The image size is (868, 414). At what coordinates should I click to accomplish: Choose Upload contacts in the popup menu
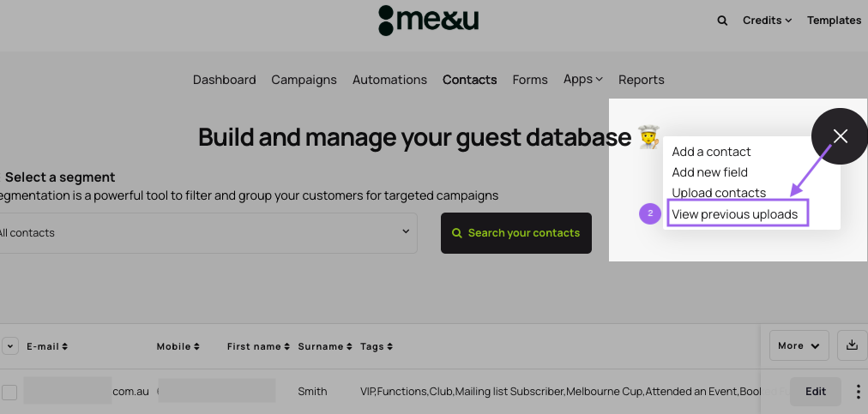point(719,193)
